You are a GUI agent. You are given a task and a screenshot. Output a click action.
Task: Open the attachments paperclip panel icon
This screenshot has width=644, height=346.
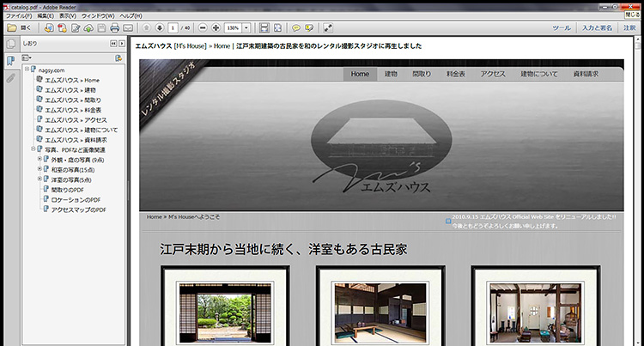10,78
